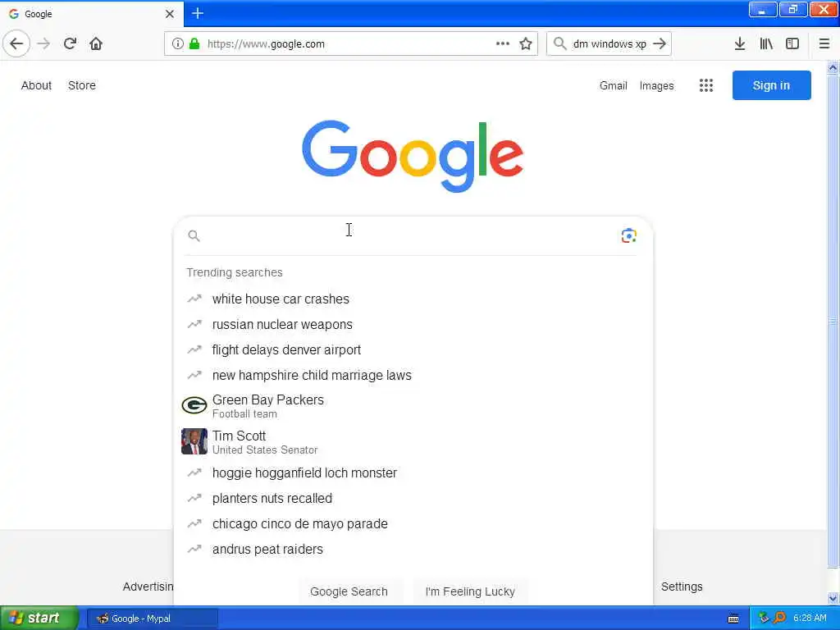Screen dimensions: 840x630
Task: Open the Store link
Action: [x=82, y=85]
